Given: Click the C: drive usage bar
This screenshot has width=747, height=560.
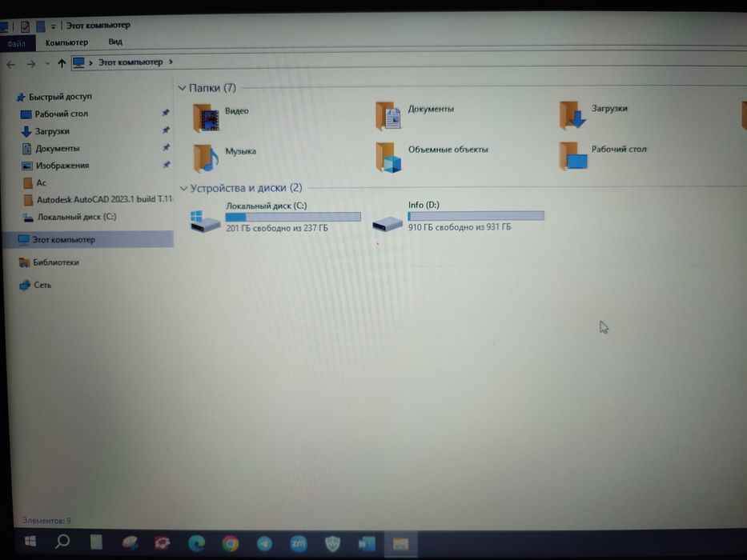Looking at the screenshot, I should tap(293, 217).
